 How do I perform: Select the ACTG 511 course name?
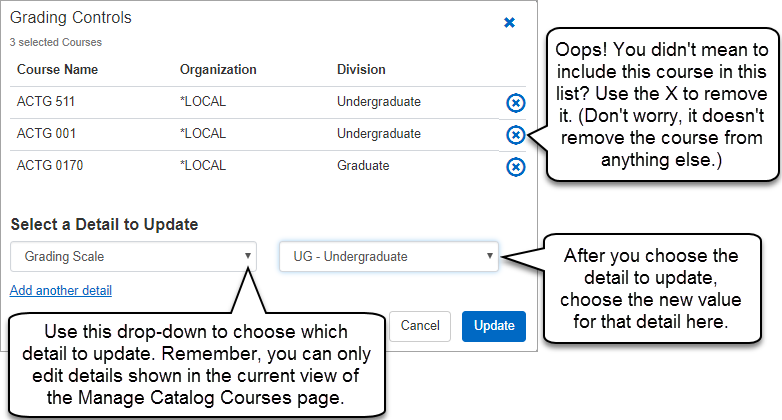46,102
